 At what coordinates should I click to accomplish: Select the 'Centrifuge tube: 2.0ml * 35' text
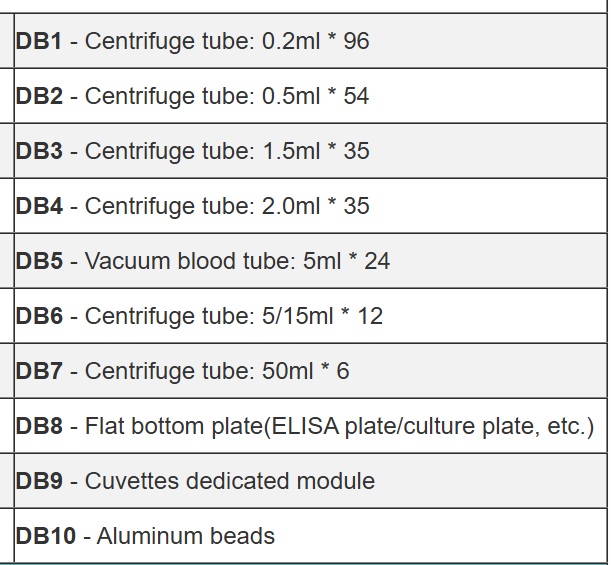[227, 206]
